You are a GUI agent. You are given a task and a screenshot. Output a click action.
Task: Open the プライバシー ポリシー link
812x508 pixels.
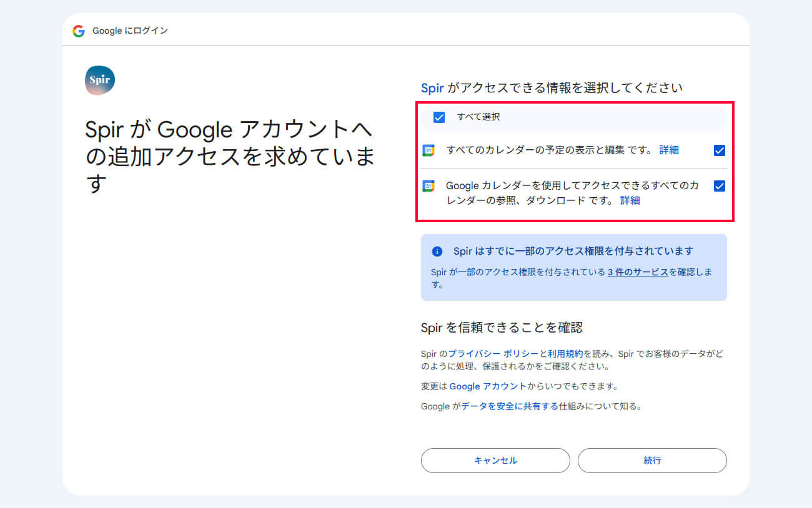[x=493, y=353]
